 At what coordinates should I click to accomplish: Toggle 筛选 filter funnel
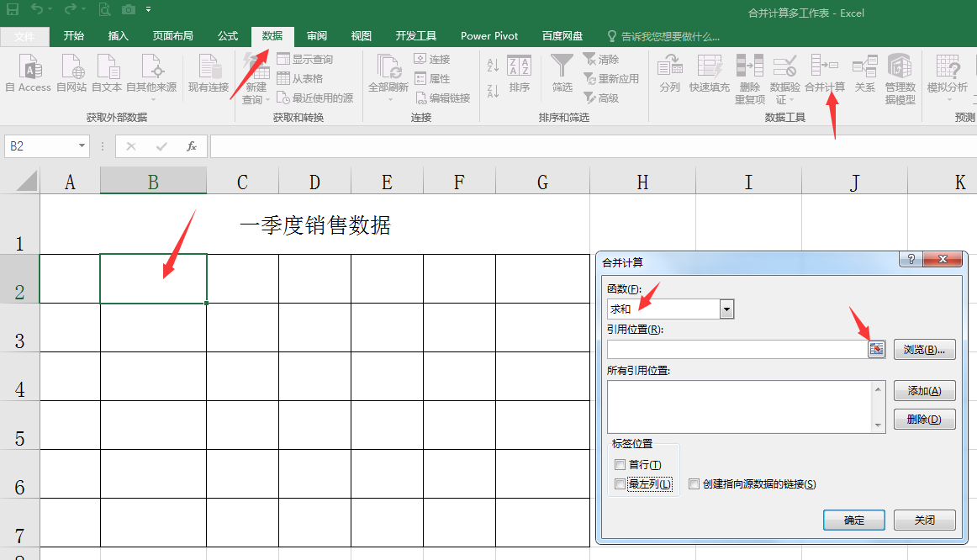click(x=562, y=73)
